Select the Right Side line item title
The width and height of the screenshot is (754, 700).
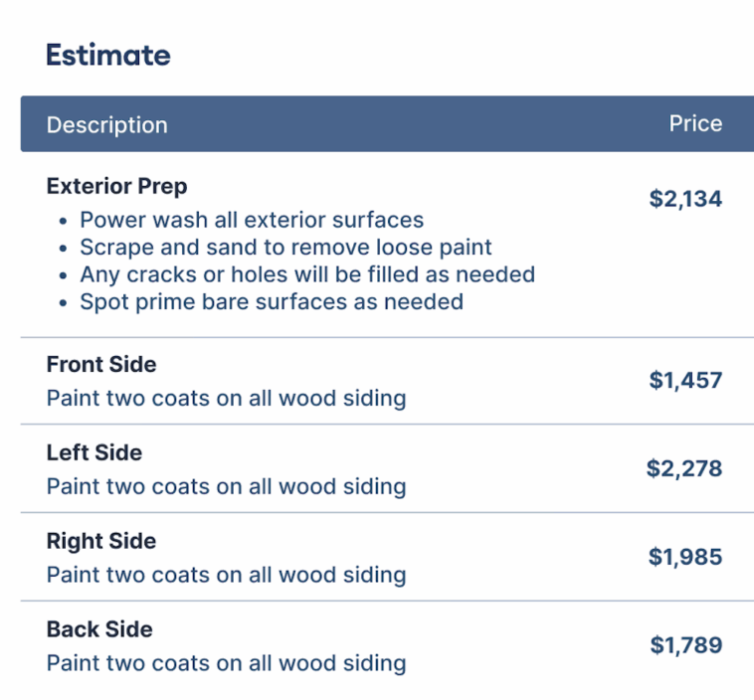101,542
